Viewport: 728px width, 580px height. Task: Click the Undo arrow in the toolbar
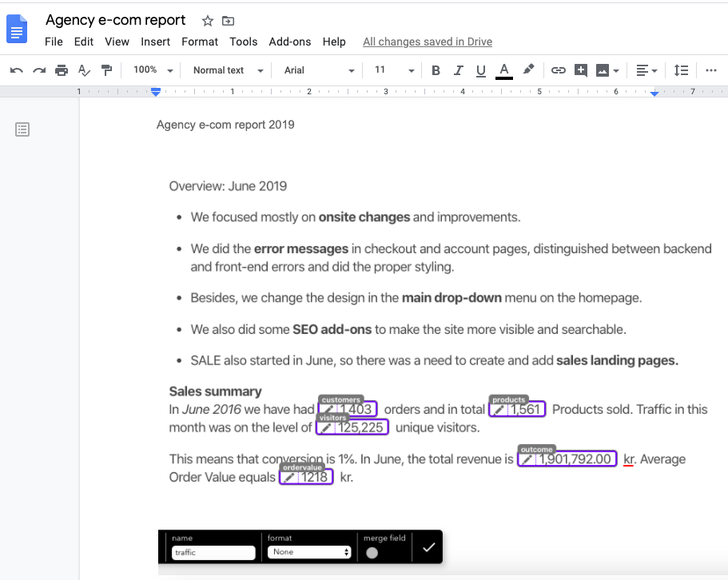pos(16,70)
